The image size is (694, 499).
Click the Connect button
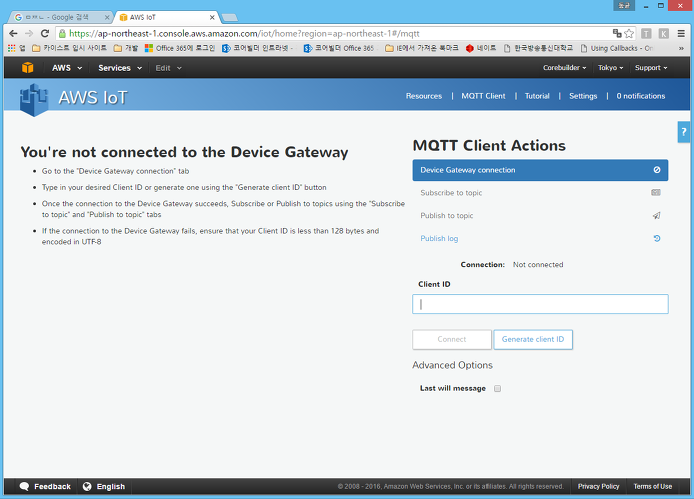tap(451, 339)
